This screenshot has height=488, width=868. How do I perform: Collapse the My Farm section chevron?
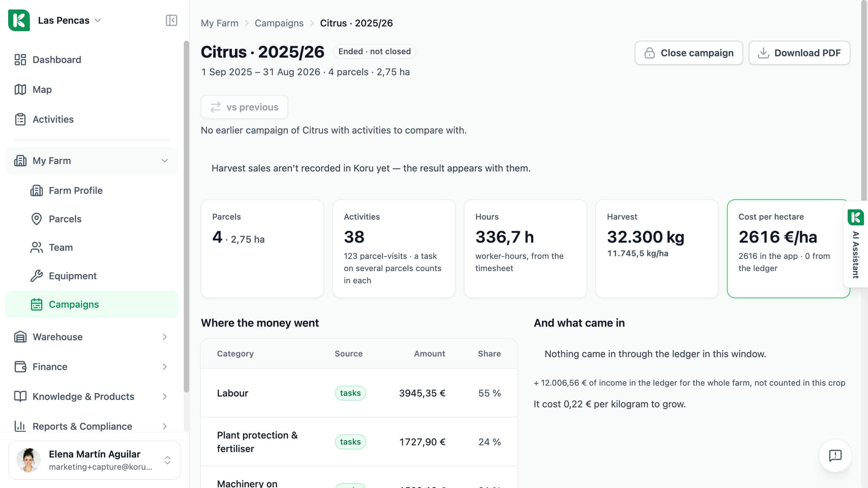pyautogui.click(x=165, y=161)
